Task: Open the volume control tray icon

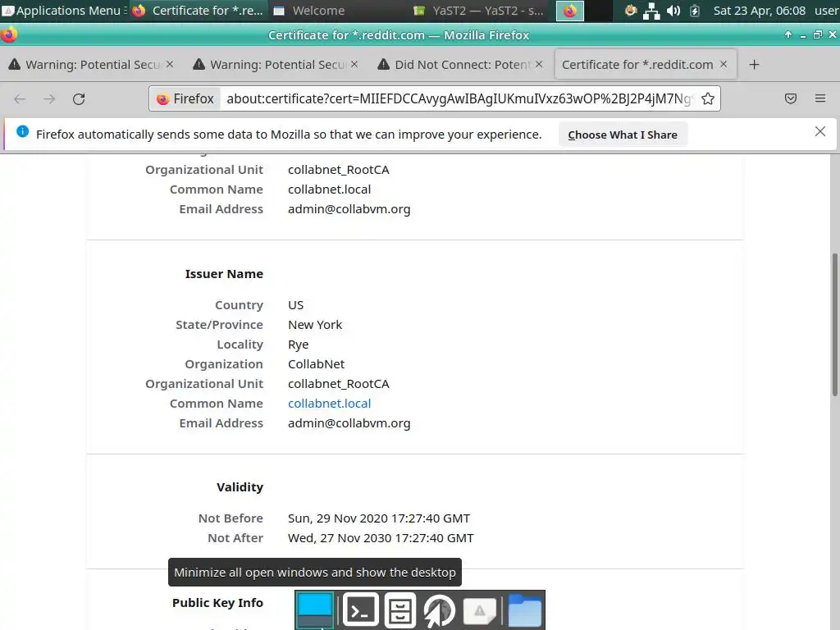Action: click(673, 11)
